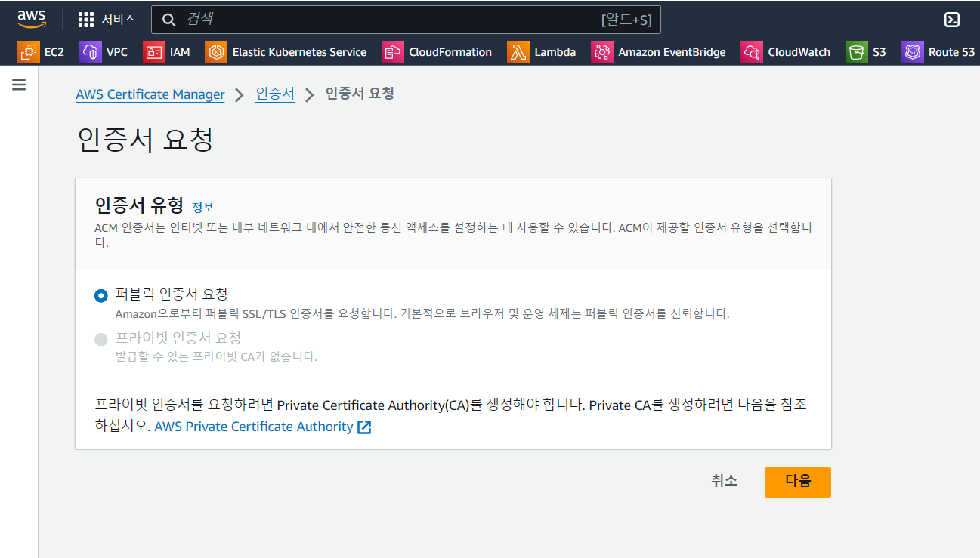Click the CloudFormation favorites shortcut label
Viewport: 980px width, 558px height.
[450, 52]
